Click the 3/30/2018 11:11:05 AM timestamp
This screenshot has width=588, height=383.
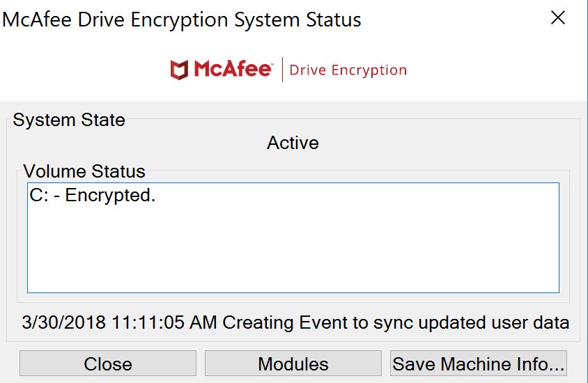click(120, 322)
